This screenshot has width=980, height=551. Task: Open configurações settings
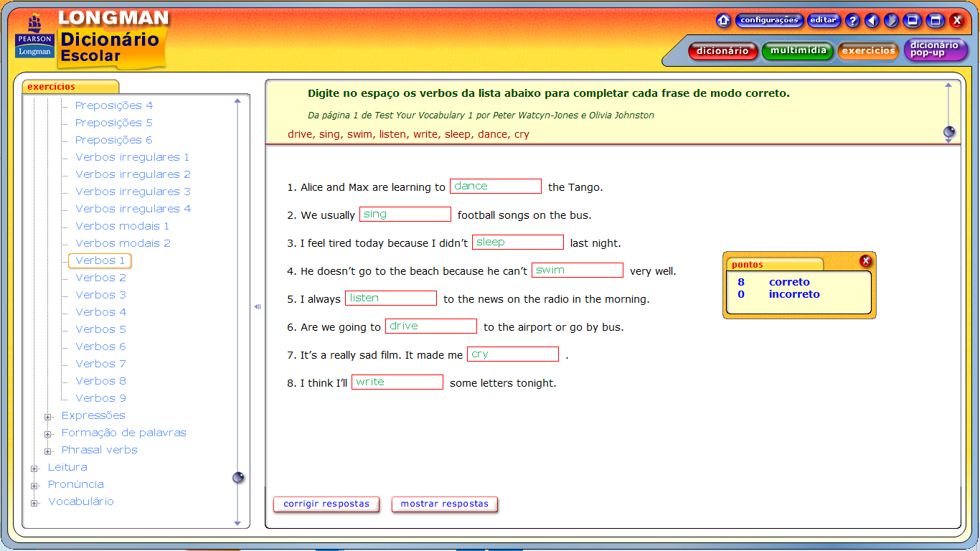click(x=769, y=20)
